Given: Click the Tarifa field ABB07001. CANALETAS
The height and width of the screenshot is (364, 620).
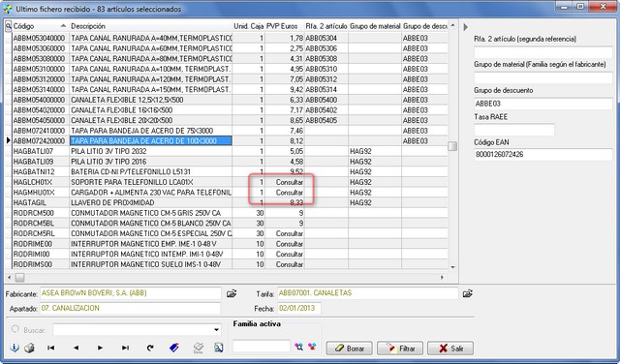Looking at the screenshot, I should pos(368,293).
